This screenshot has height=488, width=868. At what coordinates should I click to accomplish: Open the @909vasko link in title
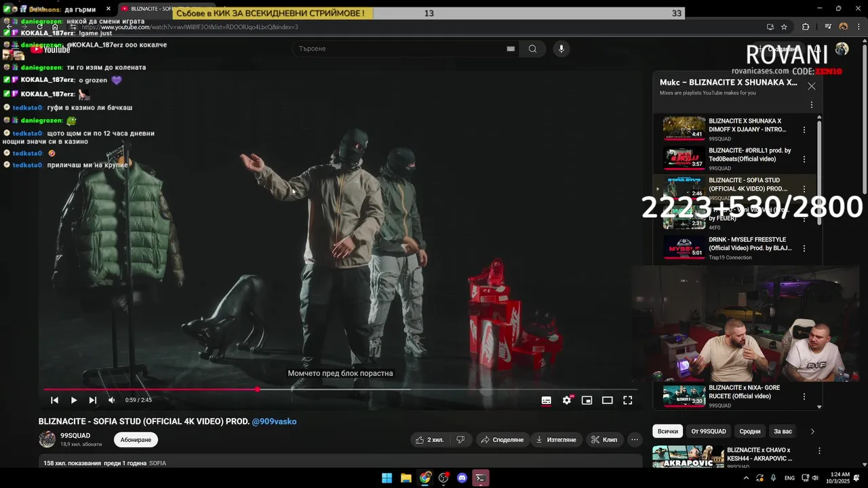[x=274, y=422]
